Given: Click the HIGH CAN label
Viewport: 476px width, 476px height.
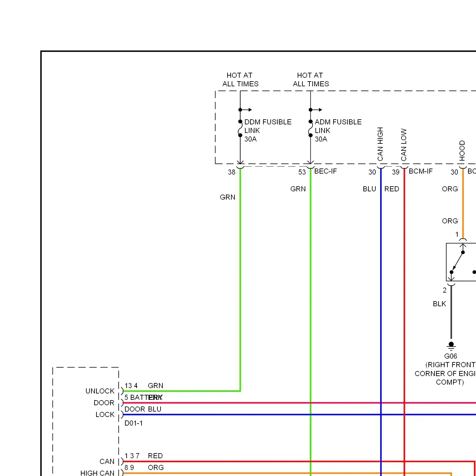Looking at the screenshot, I should [x=97, y=473].
